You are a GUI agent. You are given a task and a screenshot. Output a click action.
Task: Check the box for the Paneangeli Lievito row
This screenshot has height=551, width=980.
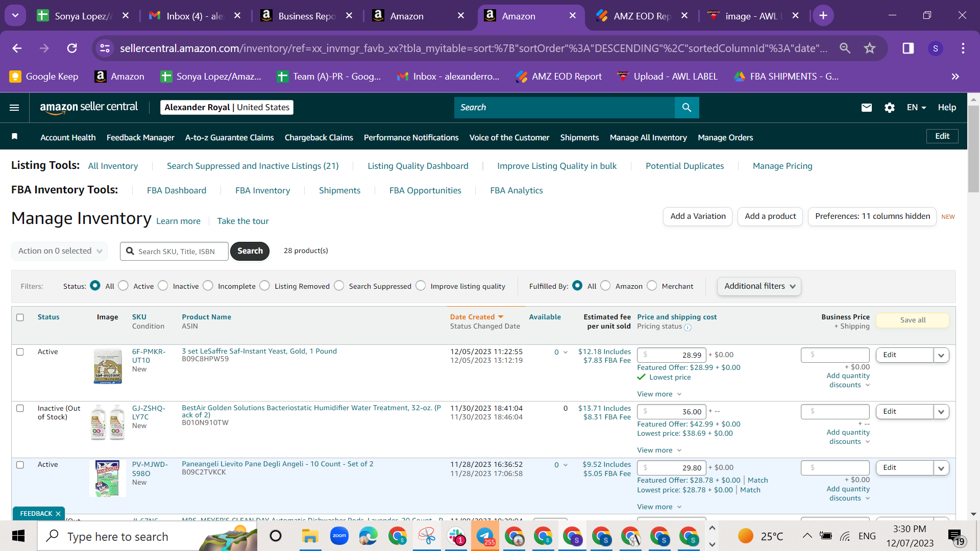tap(20, 465)
